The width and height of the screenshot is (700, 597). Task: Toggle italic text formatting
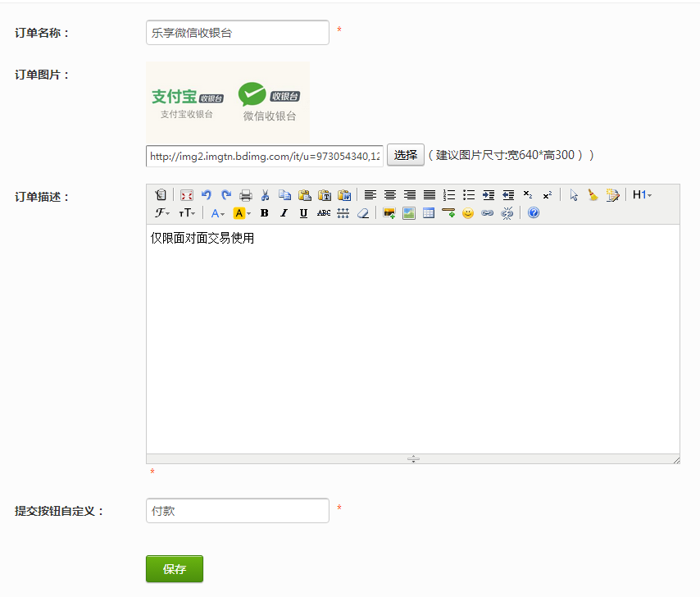coord(284,213)
